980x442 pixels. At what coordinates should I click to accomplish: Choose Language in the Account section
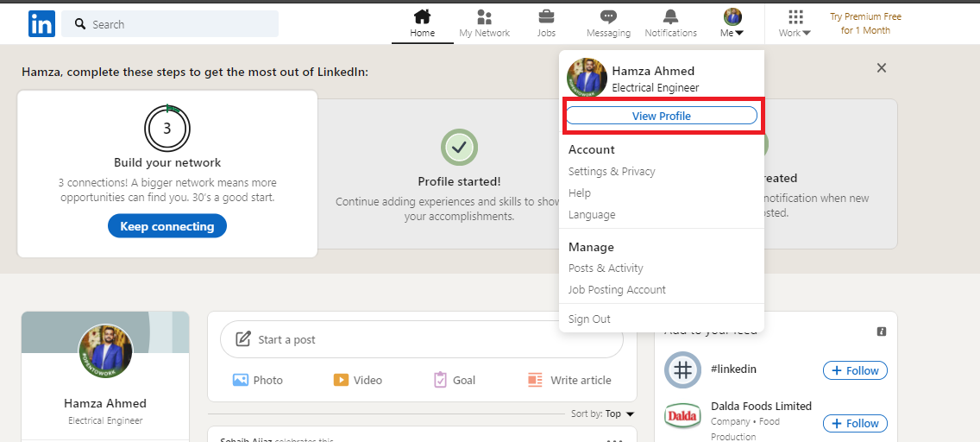pyautogui.click(x=592, y=214)
